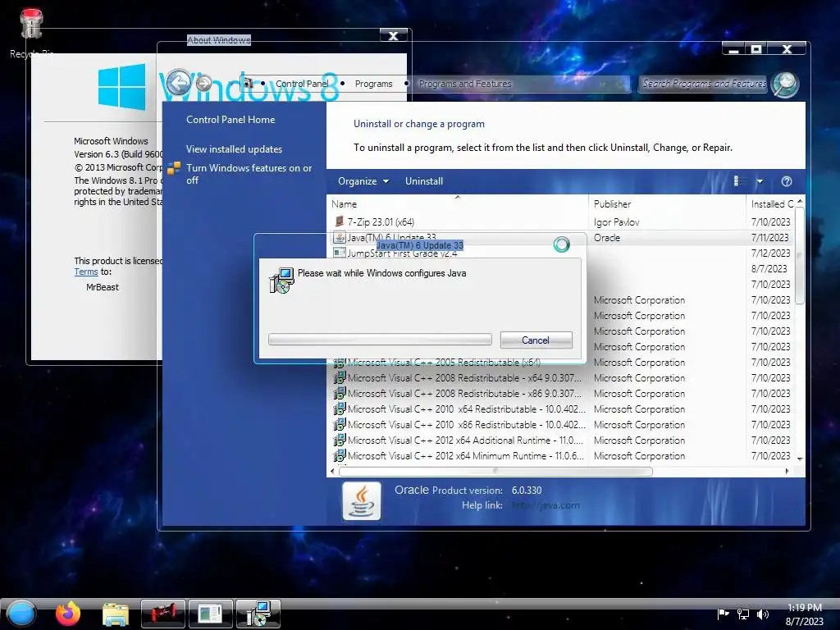Maximize the Programs and Features window
The height and width of the screenshot is (630, 840).
pyautogui.click(x=756, y=49)
